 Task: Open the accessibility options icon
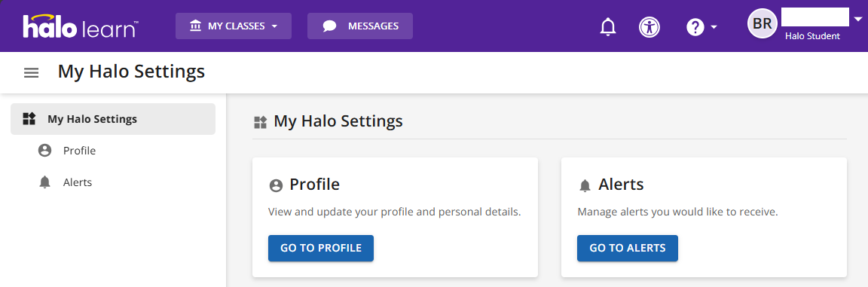pyautogui.click(x=649, y=26)
